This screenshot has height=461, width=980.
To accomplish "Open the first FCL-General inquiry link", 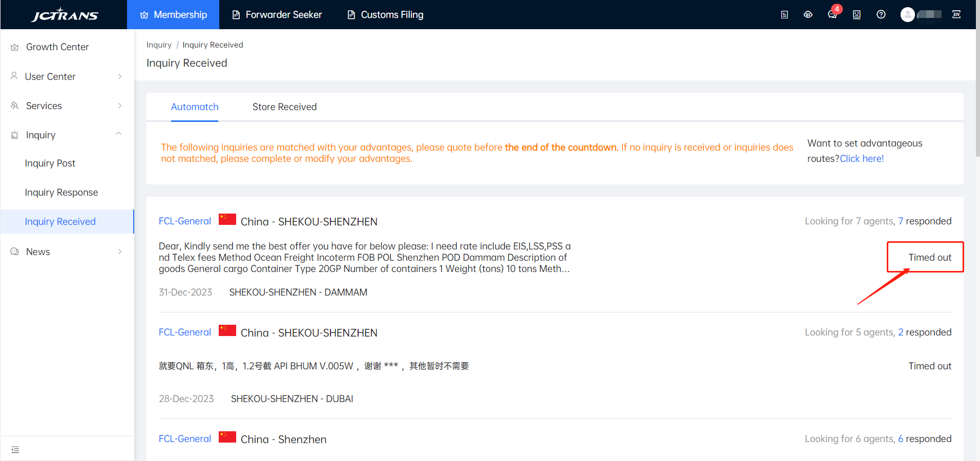I will coord(185,221).
